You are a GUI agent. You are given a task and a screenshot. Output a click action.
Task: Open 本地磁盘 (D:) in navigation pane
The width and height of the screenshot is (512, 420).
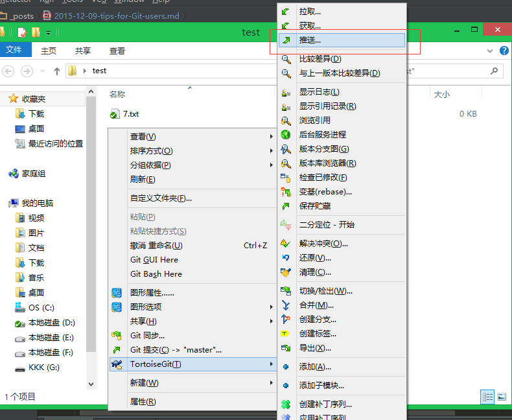point(52,323)
